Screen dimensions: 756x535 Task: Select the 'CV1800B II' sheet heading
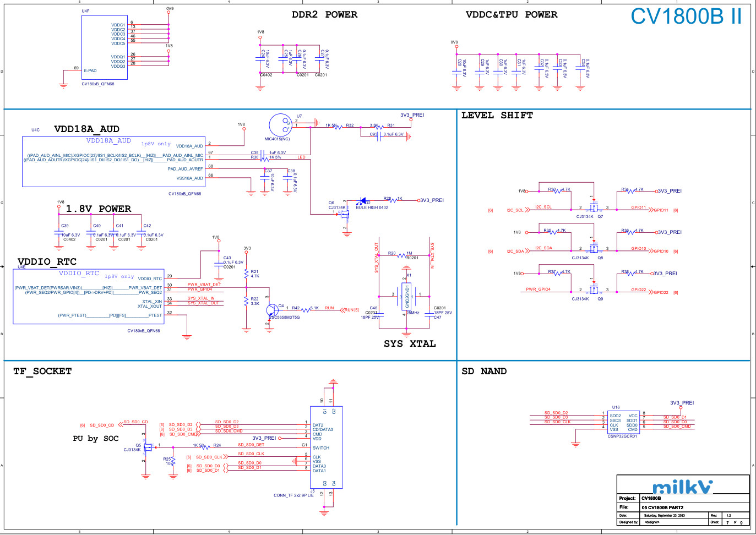(686, 17)
